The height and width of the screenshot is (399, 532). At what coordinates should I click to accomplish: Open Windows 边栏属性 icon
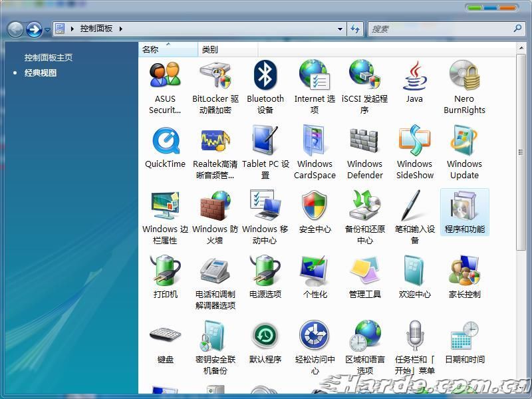[165, 218]
